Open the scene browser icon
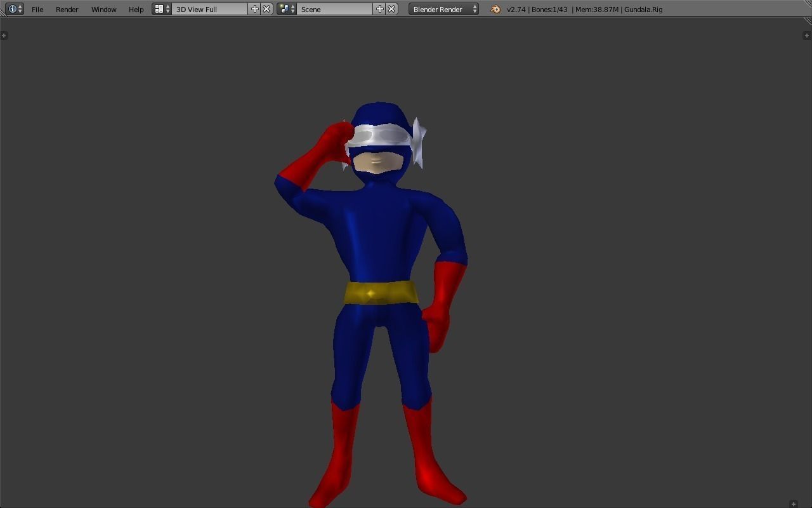 [287, 9]
